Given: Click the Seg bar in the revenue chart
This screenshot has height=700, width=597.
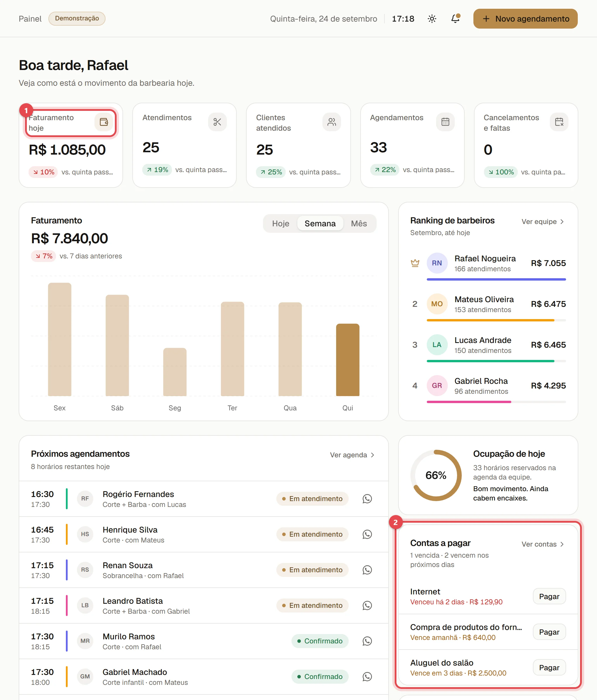Looking at the screenshot, I should click(x=175, y=372).
